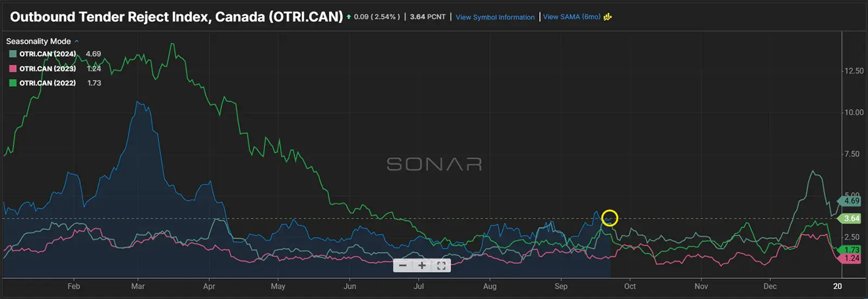This screenshot has height=299, width=868.
Task: Click the Mar label on time axis
Action: coord(138,286)
